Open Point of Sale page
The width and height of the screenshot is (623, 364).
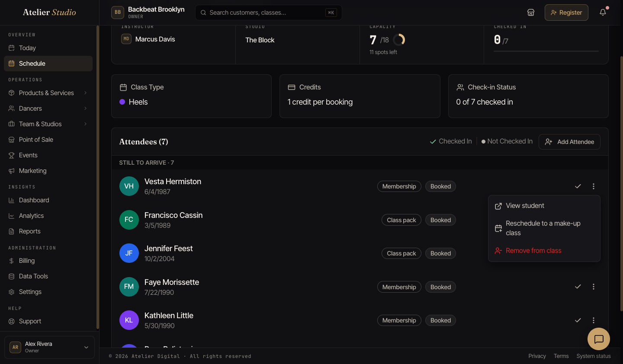(x=48, y=140)
